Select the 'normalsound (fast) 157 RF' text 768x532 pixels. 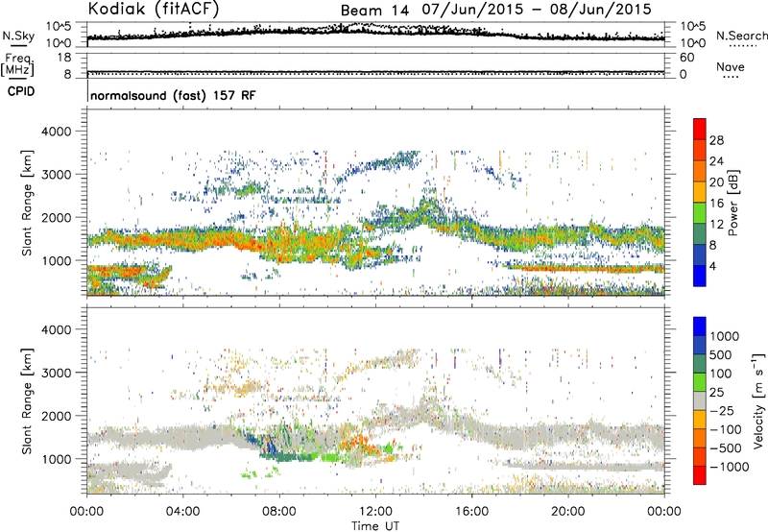(x=173, y=95)
